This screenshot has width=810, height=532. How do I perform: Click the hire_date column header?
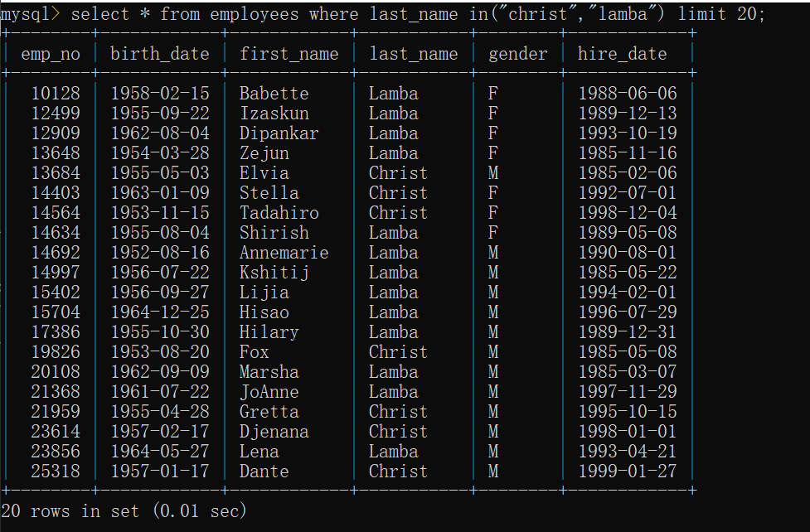click(x=622, y=54)
